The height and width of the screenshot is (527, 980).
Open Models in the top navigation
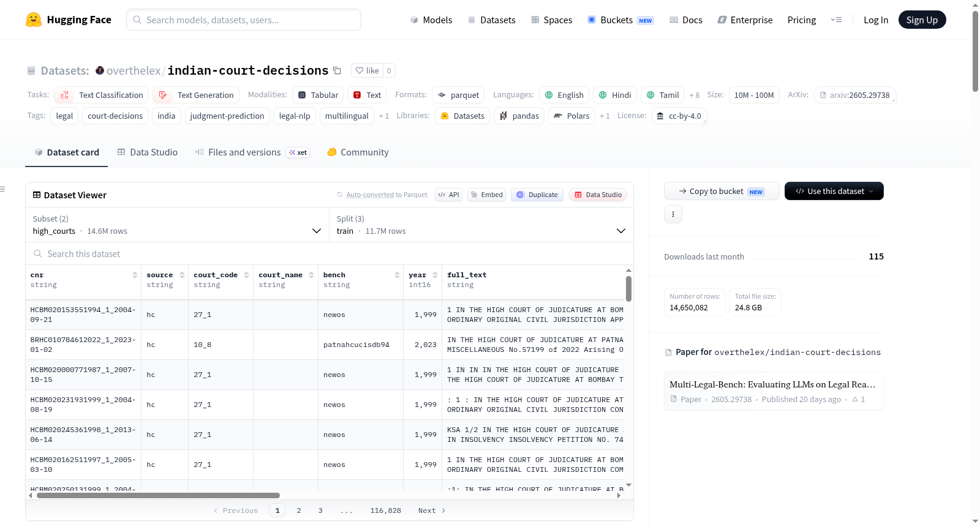[431, 20]
